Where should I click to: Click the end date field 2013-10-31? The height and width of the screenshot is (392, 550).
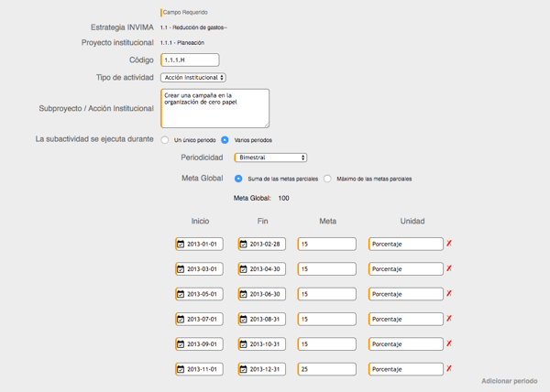[x=266, y=344]
